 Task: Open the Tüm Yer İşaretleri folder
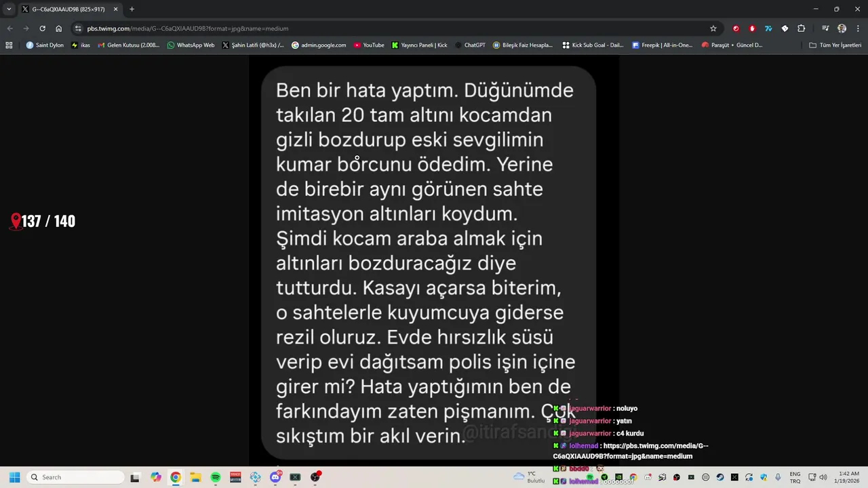[x=835, y=45]
